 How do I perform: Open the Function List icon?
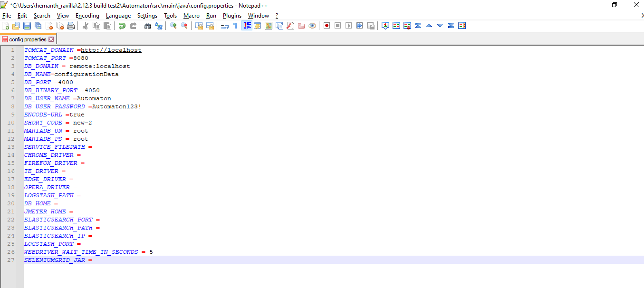290,26
